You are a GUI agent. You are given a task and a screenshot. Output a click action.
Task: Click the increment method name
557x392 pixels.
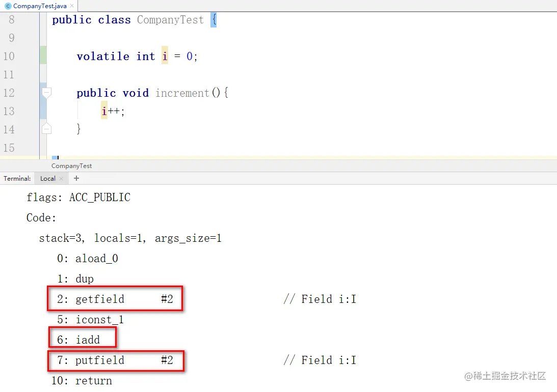click(x=182, y=93)
